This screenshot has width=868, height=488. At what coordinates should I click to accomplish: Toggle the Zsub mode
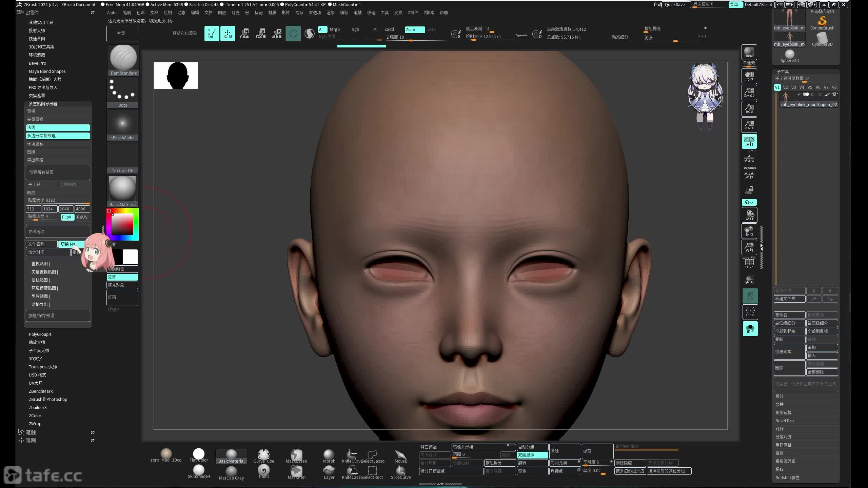coord(415,29)
